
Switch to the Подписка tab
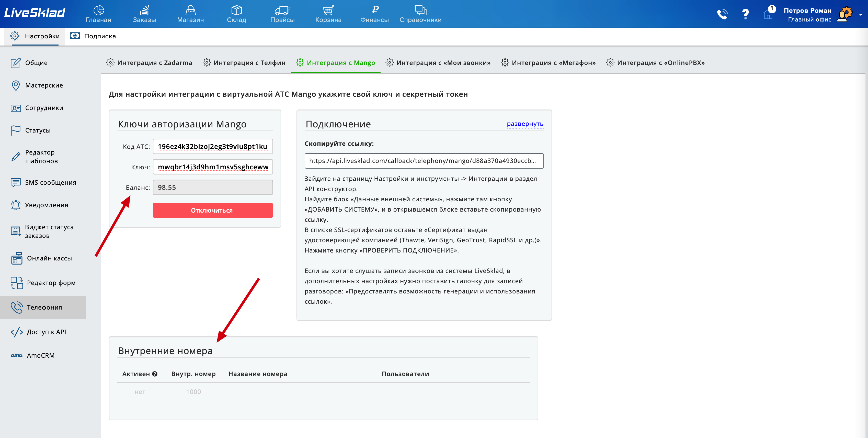click(x=93, y=36)
